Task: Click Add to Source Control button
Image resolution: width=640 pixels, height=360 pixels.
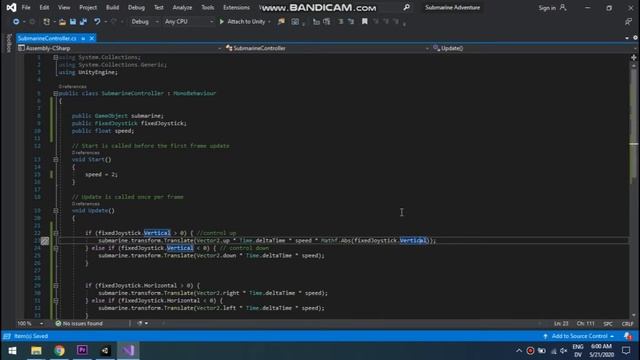Action: point(579,336)
